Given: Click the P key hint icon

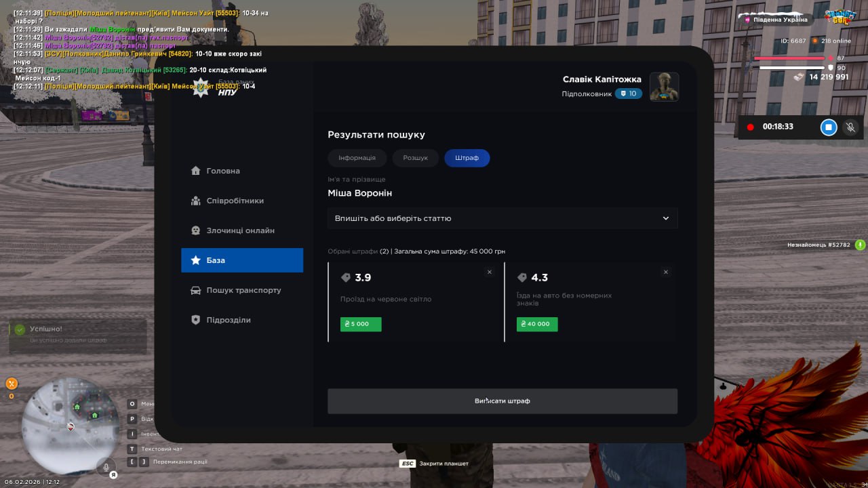Looking at the screenshot, I should pyautogui.click(x=132, y=419).
